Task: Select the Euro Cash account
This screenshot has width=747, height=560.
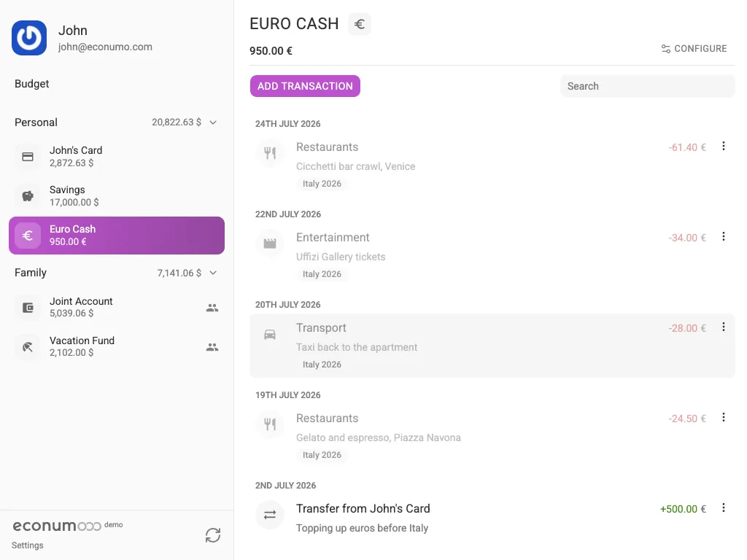Action: point(117,236)
